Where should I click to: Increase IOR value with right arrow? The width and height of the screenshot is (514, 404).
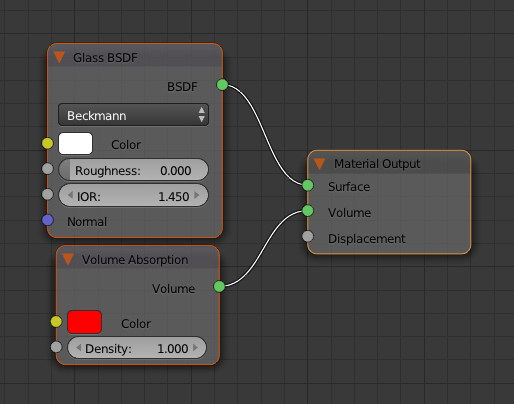pos(197,195)
